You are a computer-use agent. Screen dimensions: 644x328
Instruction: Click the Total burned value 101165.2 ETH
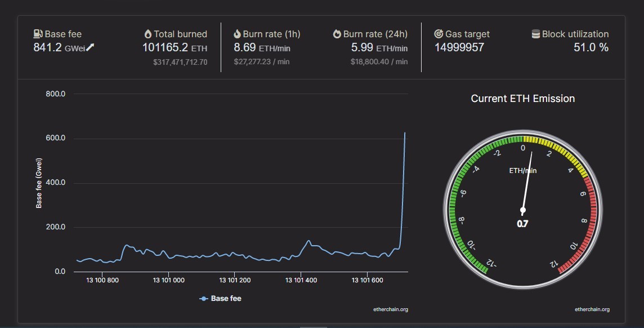[x=175, y=48]
